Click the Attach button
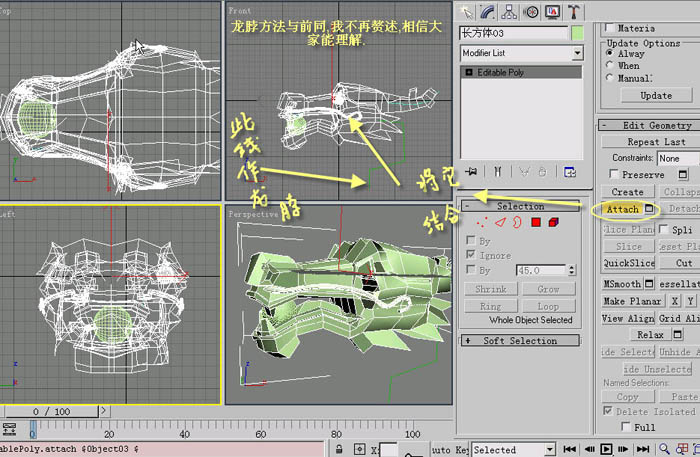The image size is (700, 457). pos(622,209)
